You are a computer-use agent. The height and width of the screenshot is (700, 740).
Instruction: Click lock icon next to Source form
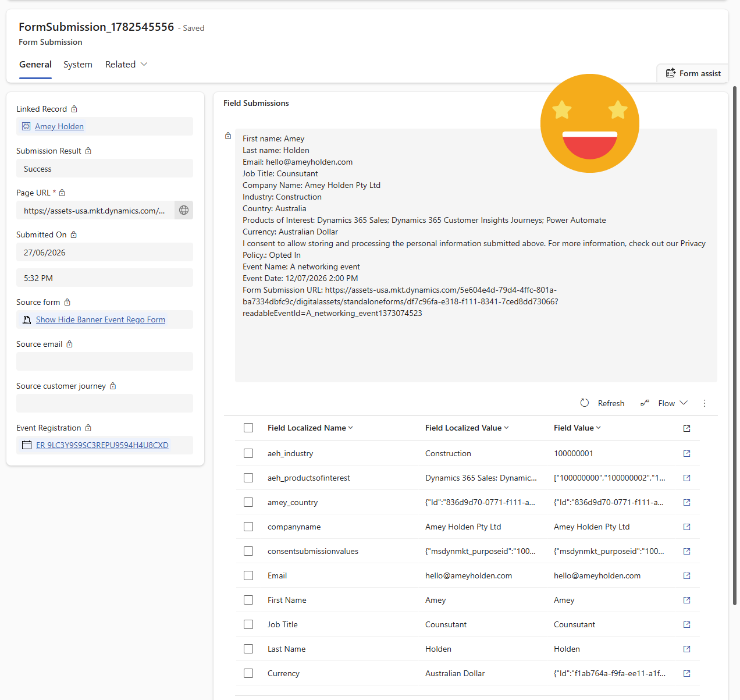coord(67,302)
